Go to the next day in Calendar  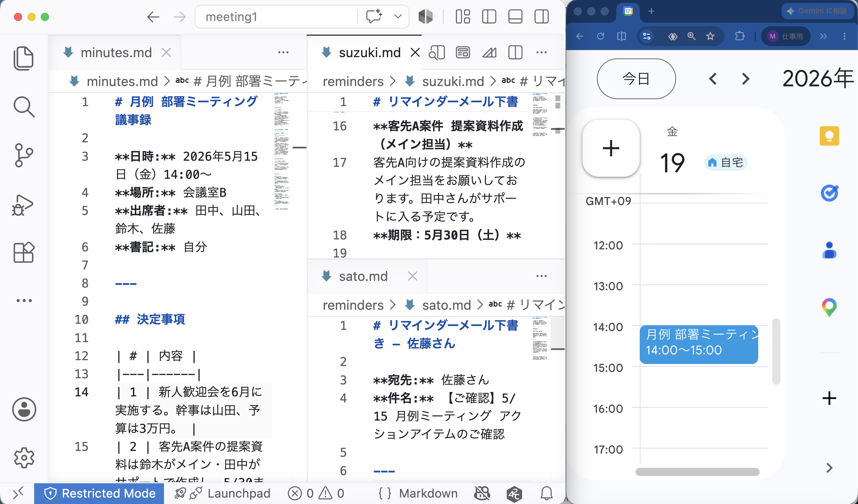pos(745,79)
